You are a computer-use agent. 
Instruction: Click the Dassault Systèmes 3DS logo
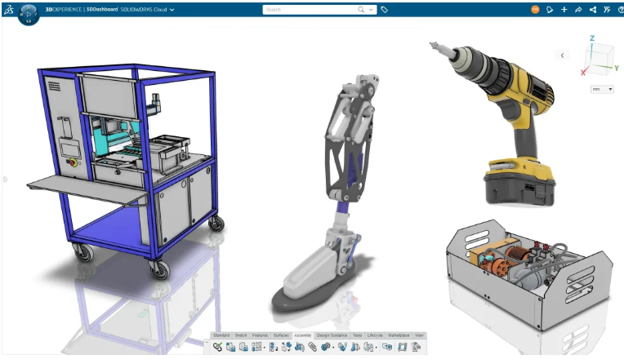click(x=9, y=10)
